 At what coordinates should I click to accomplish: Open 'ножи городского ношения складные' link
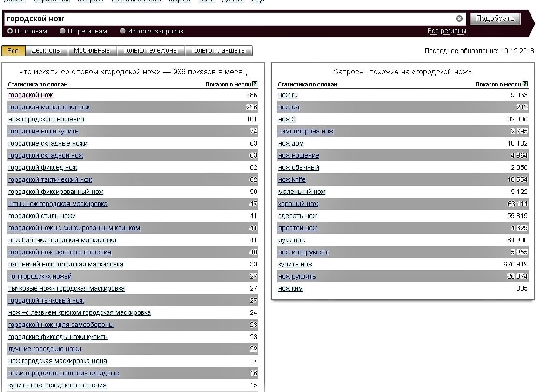click(x=64, y=373)
